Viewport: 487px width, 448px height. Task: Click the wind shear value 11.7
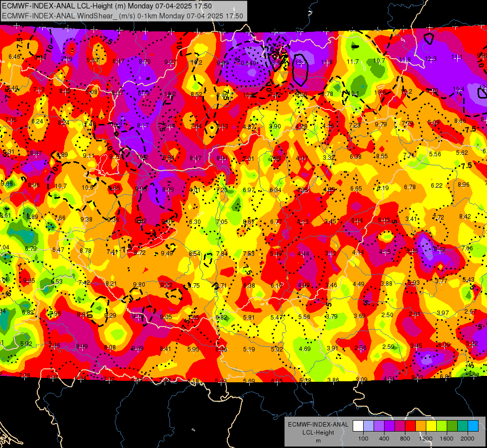coord(353,62)
